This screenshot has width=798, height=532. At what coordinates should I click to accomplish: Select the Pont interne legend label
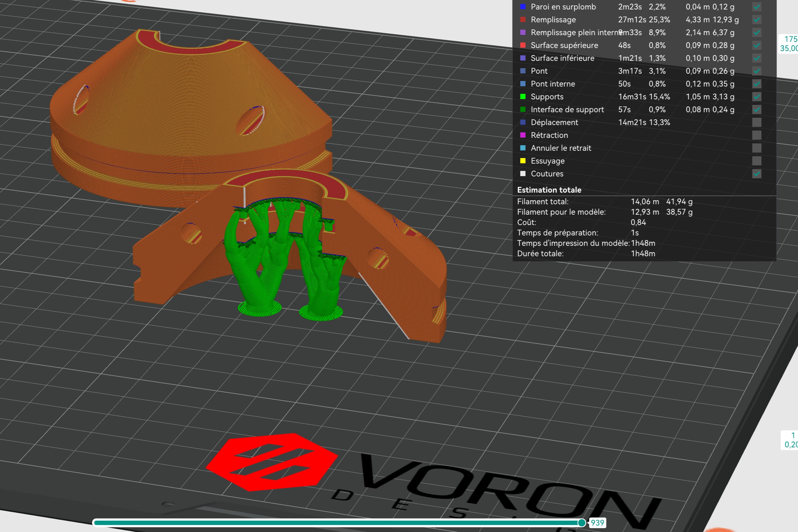click(x=553, y=84)
